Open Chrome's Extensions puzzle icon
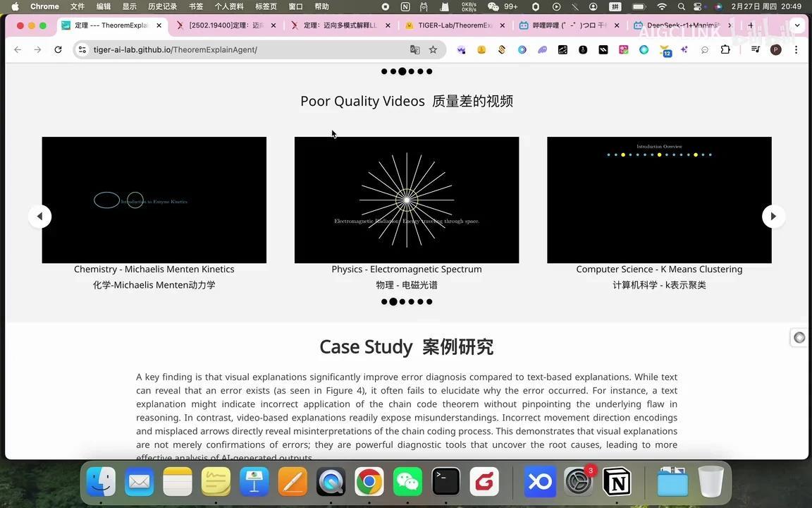 (725, 49)
